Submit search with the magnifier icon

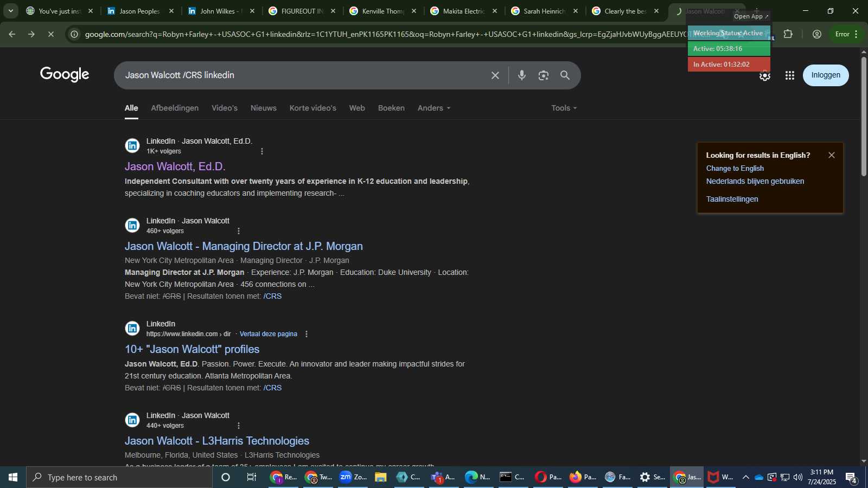[565, 75]
